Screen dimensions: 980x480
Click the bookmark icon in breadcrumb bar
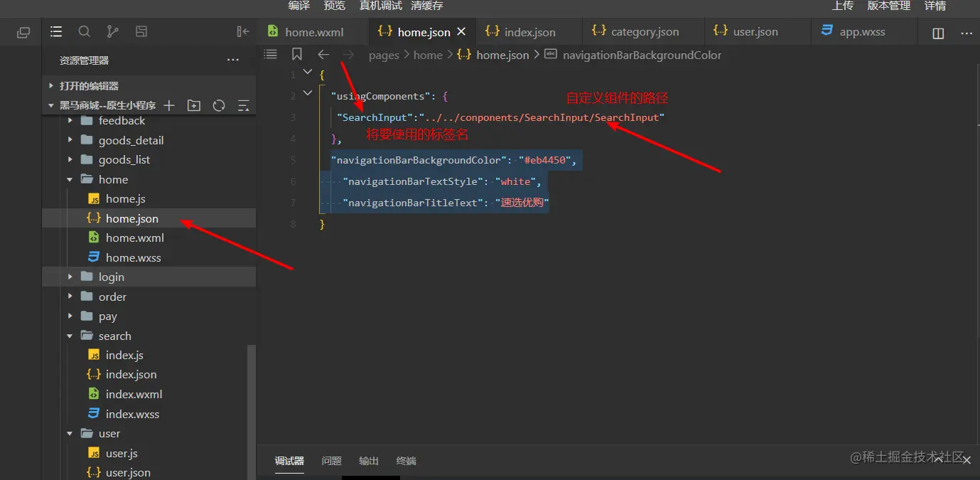[x=297, y=54]
